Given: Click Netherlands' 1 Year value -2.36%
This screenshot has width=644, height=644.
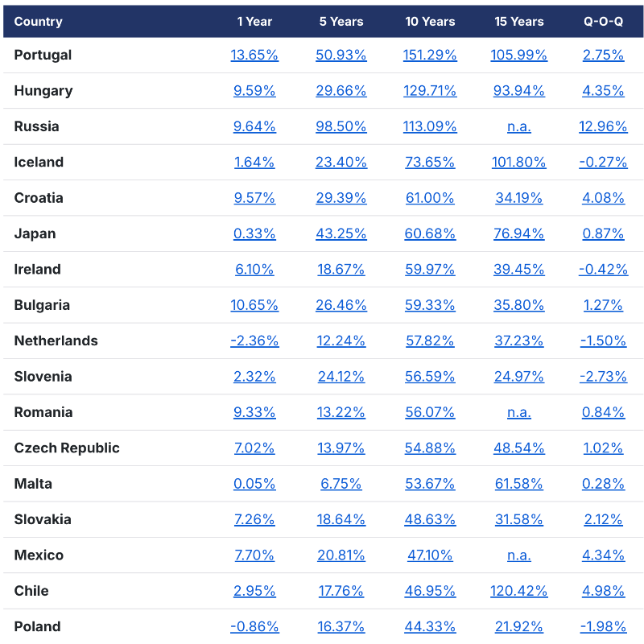Looking at the screenshot, I should point(254,341).
